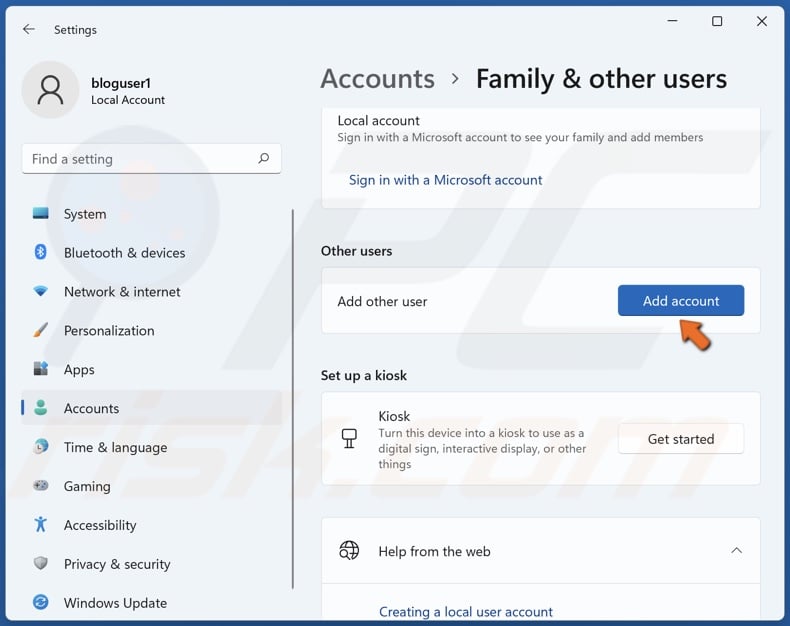Click the Local account heading
790x626 pixels.
[x=378, y=120]
